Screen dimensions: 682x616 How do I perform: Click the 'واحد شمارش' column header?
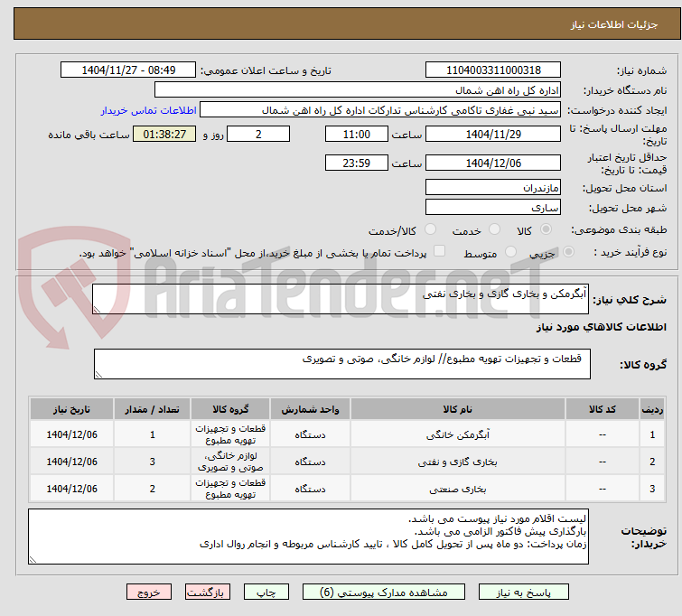pyautogui.click(x=310, y=409)
